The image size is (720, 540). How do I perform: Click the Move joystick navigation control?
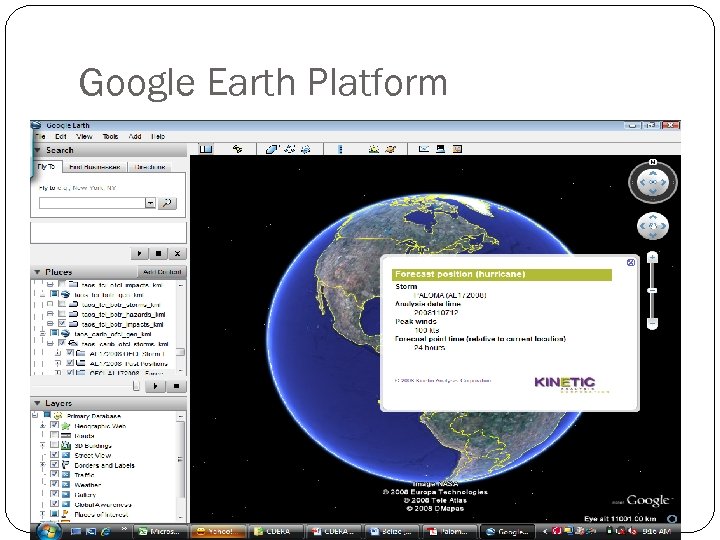coord(652,226)
